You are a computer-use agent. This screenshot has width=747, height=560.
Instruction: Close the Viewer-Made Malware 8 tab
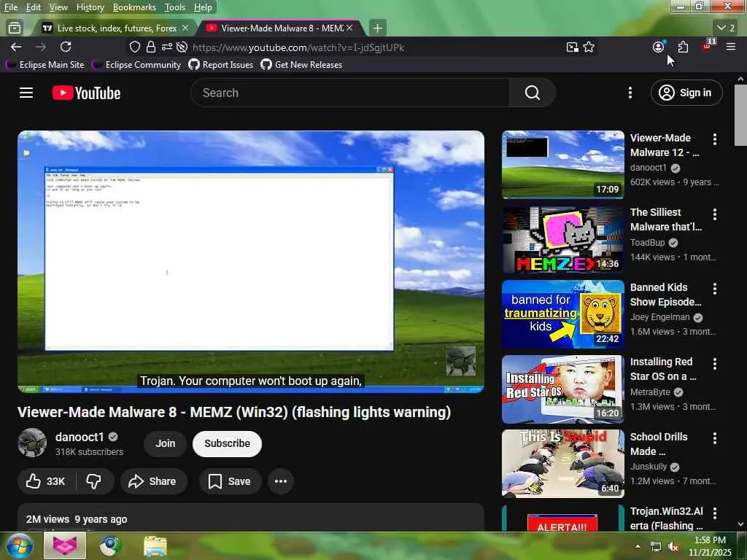(x=349, y=28)
